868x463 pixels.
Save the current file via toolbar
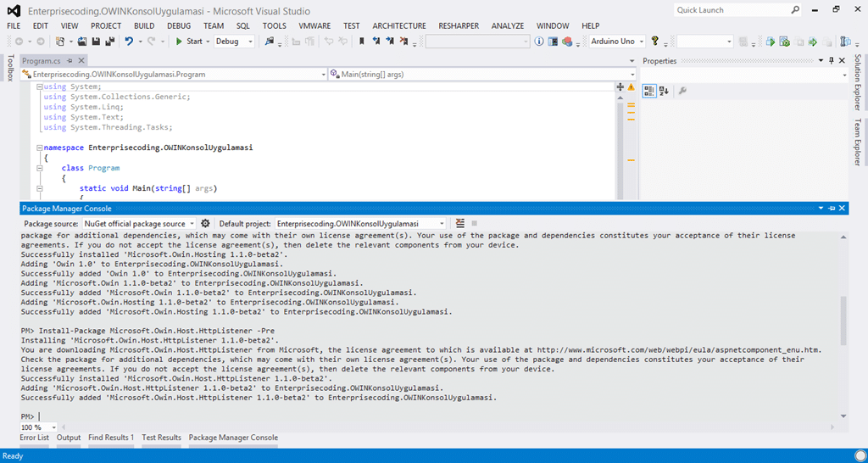pos(96,42)
